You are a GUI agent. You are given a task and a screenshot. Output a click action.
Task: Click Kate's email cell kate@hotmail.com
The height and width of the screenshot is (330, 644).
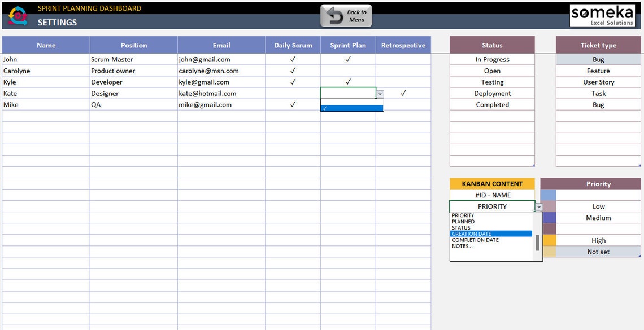point(221,93)
